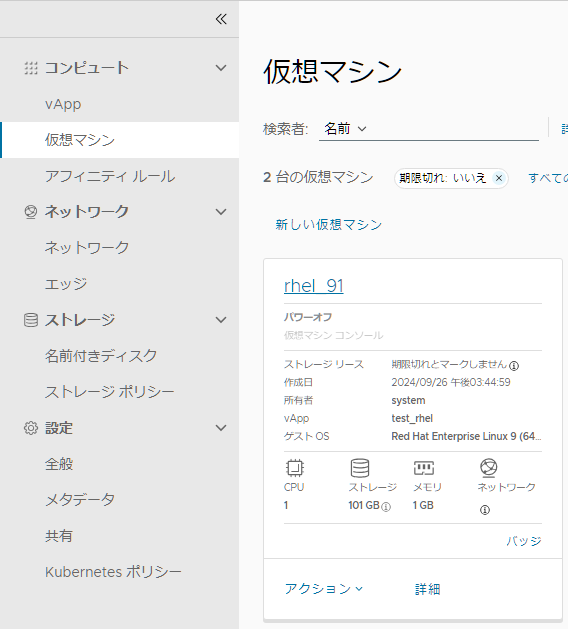Click the 設定 section header text
The width and height of the screenshot is (568, 629).
59,428
